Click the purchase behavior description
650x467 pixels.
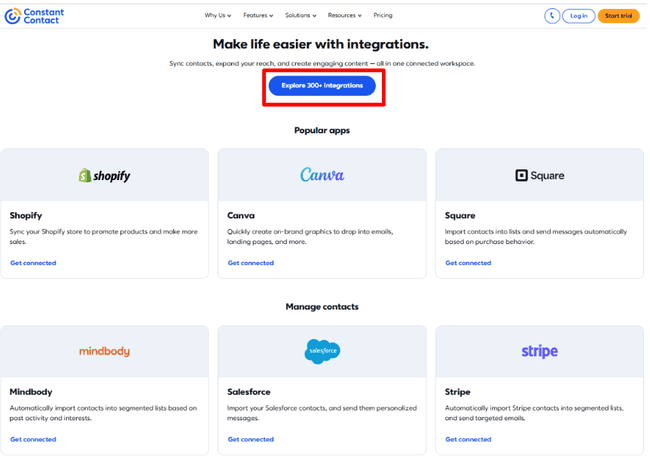point(538,237)
